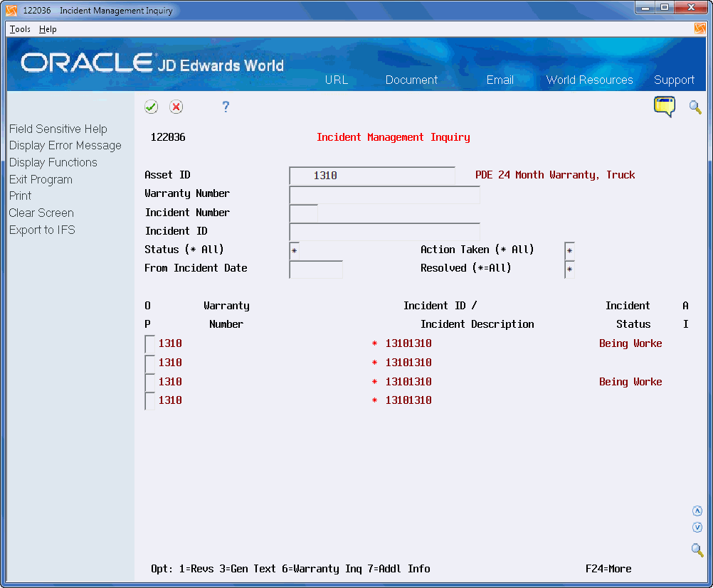The image size is (713, 588).
Task: Click Incident ID 13101310 in third row
Action: [408, 382]
